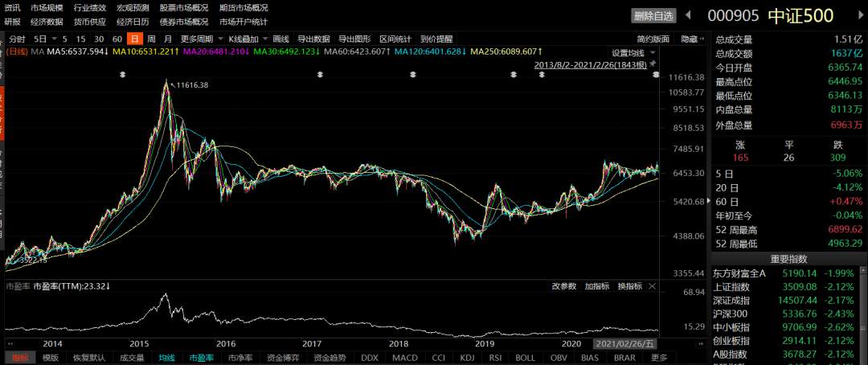Viewport: 868px width, 365px height.
Task: Click the previous stock left arrow
Action: click(x=688, y=15)
